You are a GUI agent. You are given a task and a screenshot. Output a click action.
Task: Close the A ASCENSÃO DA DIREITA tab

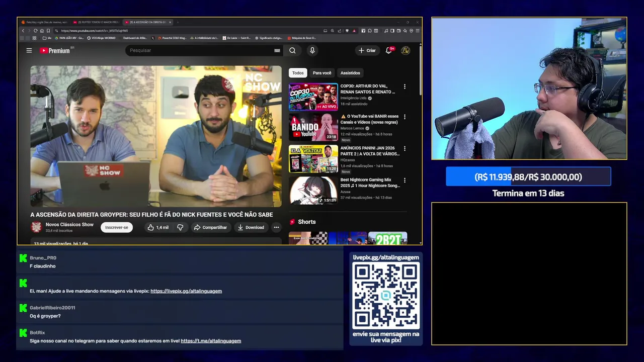pos(170,22)
